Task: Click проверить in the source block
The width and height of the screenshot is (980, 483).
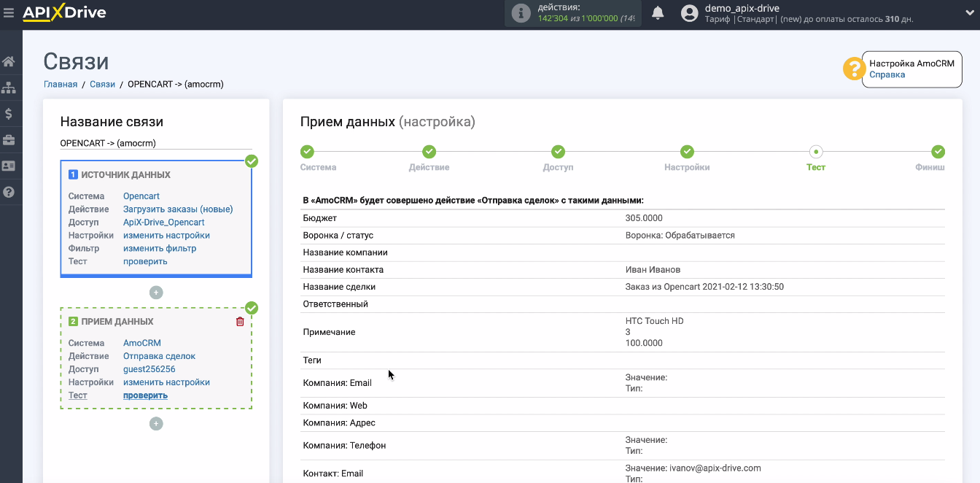Action: coord(145,262)
